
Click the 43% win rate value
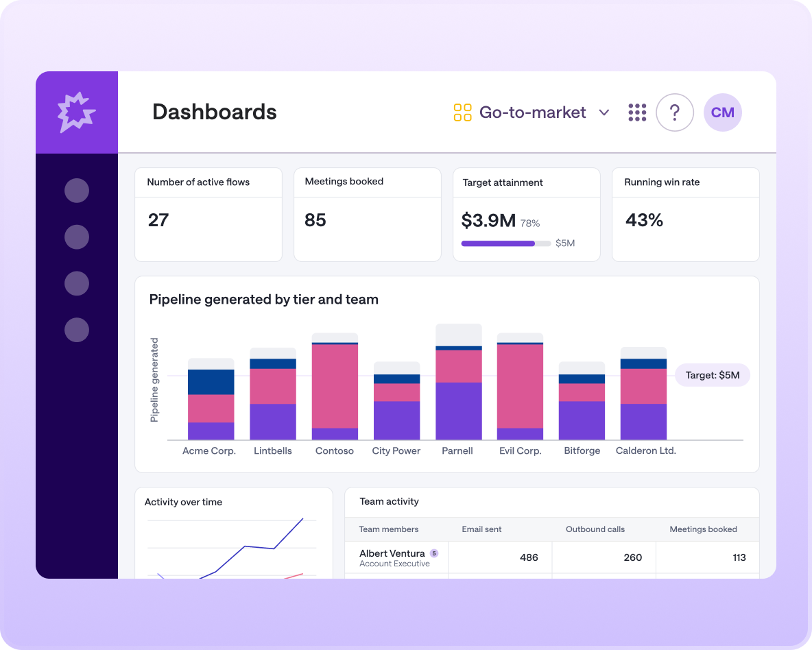tap(644, 220)
